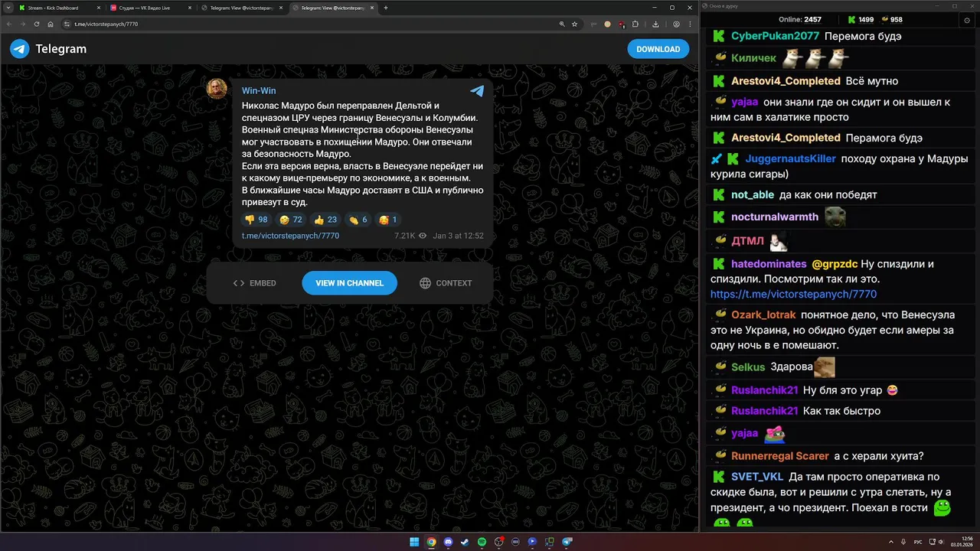The height and width of the screenshot is (551, 980).
Task: Open a new browser tab
Action: (386, 8)
